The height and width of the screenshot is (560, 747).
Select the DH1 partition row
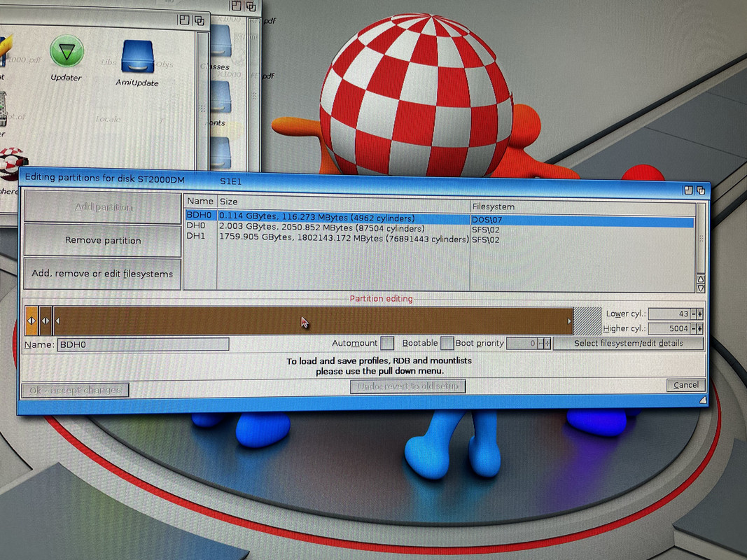tap(439, 239)
